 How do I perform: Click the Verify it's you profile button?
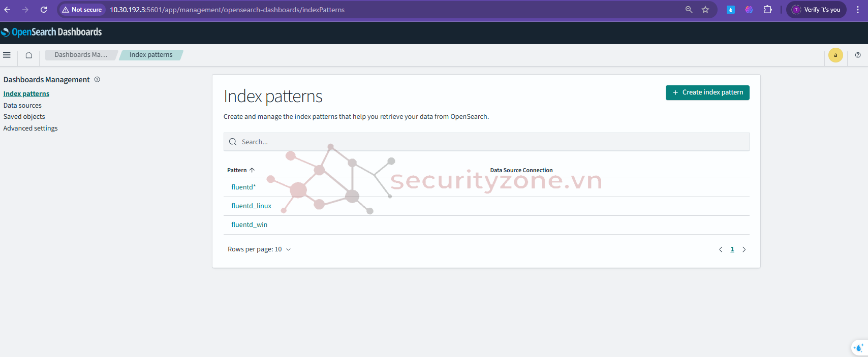tap(816, 10)
